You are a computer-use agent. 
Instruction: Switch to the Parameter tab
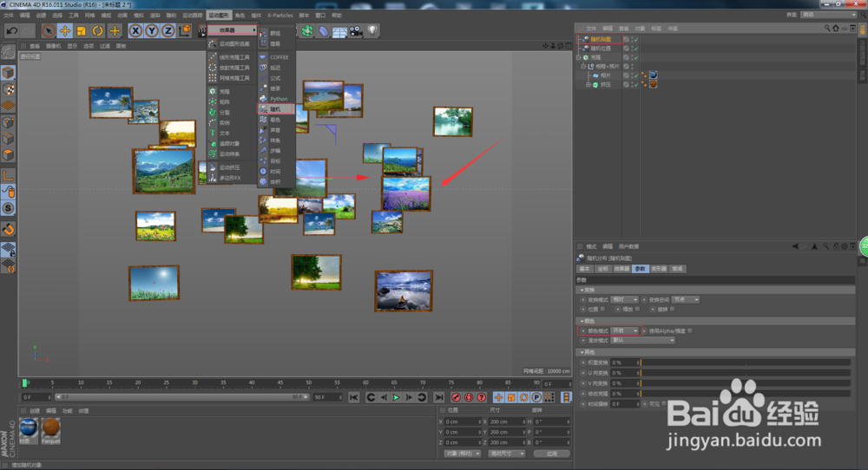click(x=640, y=269)
